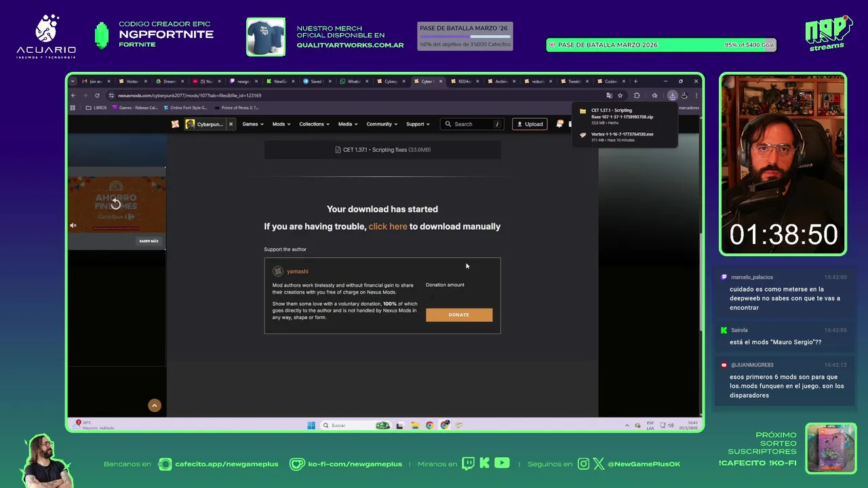Click the scroll-to-top arrow button
Viewport: 868px width, 488px height.
[155, 405]
